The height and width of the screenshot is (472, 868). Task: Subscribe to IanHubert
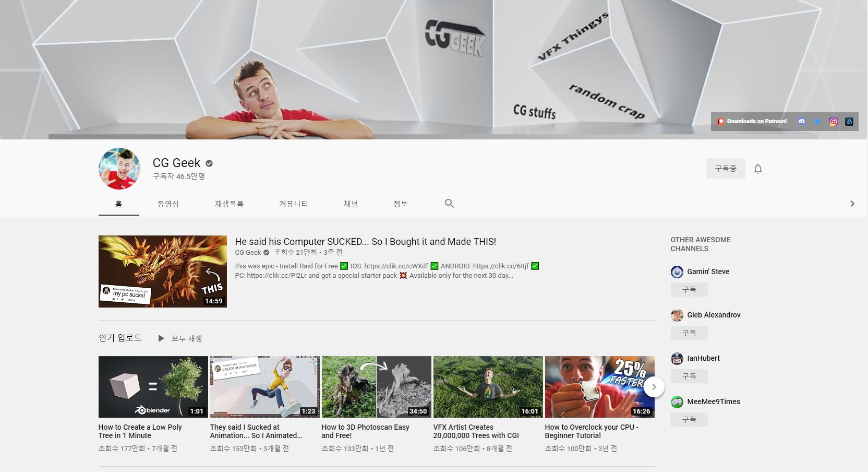tap(689, 376)
